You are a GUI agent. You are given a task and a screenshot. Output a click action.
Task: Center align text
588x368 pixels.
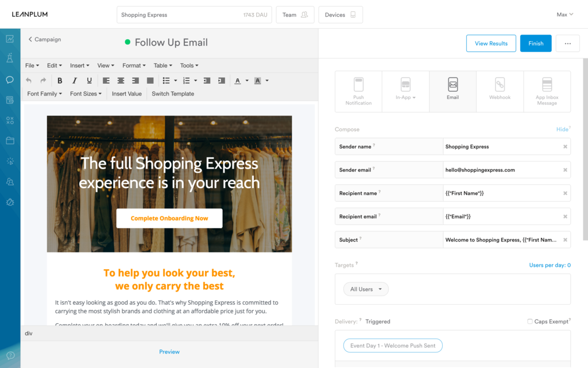click(x=121, y=80)
